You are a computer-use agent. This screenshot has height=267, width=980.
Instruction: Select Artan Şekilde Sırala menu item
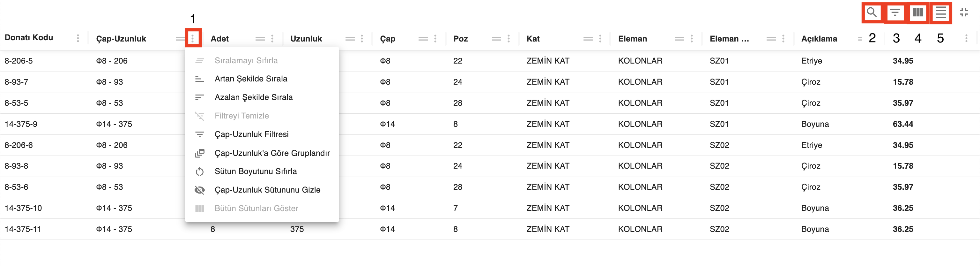251,79
